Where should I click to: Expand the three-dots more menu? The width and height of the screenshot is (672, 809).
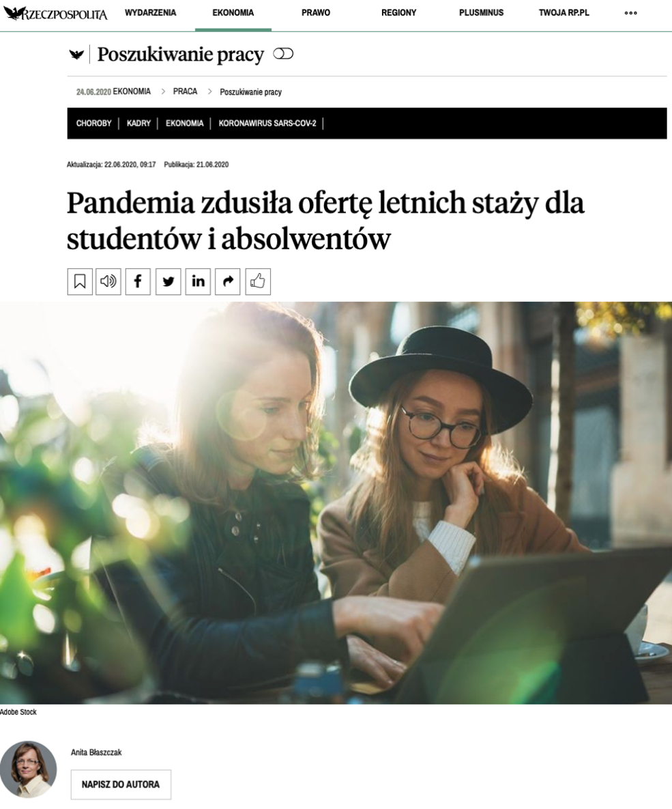point(630,13)
